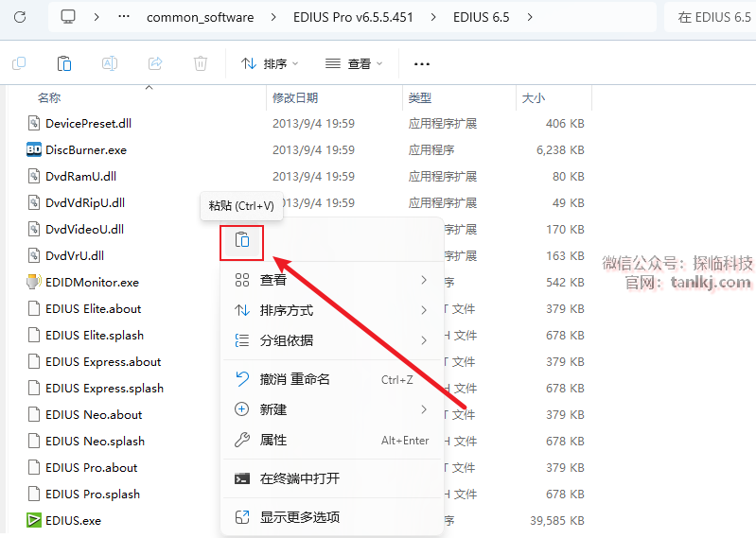The height and width of the screenshot is (538, 756).
Task: Open the 排序 sort dropdown in toolbar
Action: click(x=270, y=63)
